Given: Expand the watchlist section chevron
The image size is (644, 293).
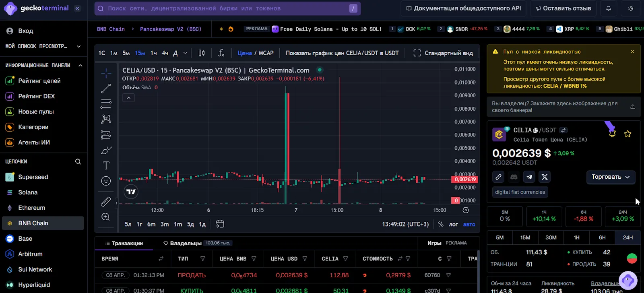Looking at the screenshot, I should 78,46.
